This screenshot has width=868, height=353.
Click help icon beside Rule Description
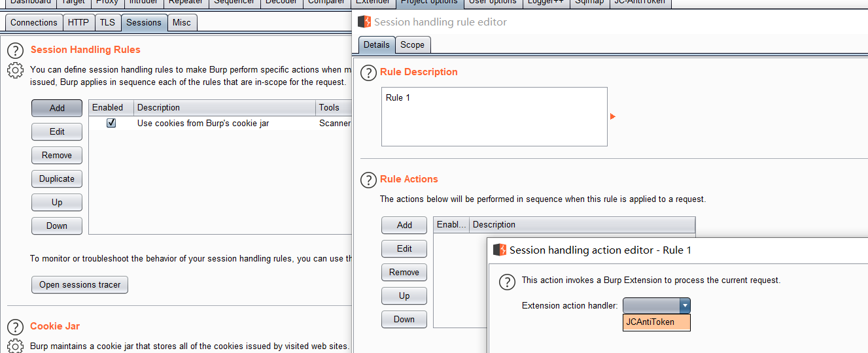(370, 73)
